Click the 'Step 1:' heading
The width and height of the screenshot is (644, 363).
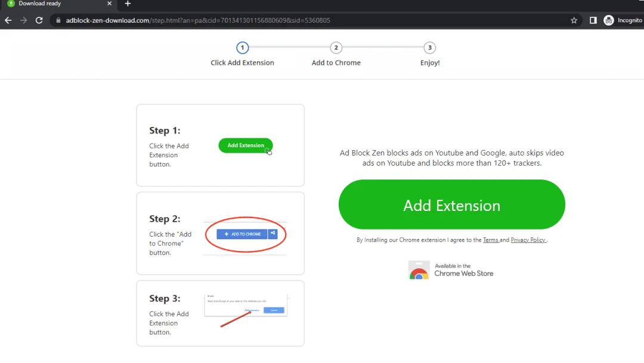point(165,131)
